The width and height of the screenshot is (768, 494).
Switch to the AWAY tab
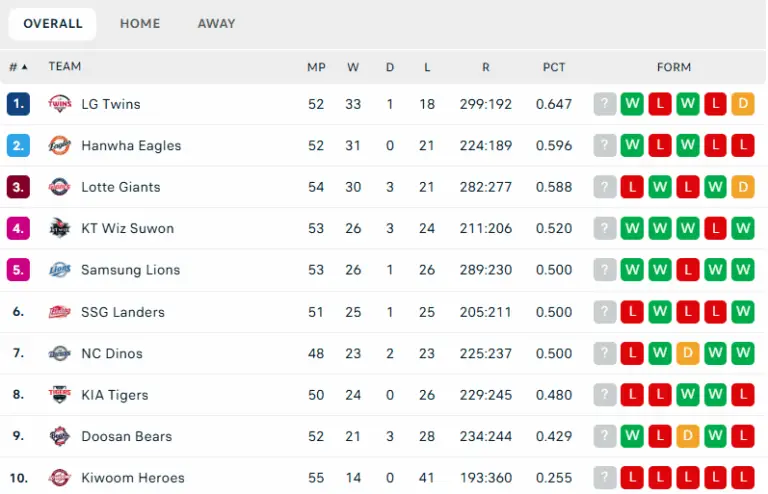(216, 24)
